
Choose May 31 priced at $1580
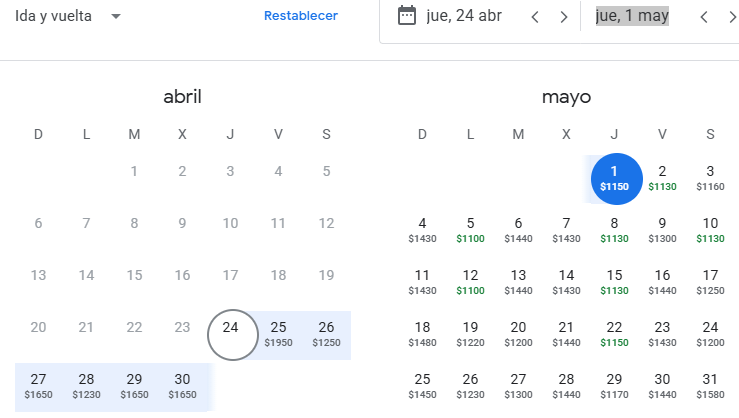(710, 386)
